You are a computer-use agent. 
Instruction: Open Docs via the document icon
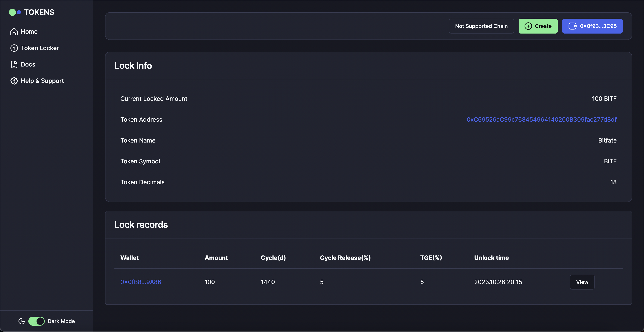14,64
